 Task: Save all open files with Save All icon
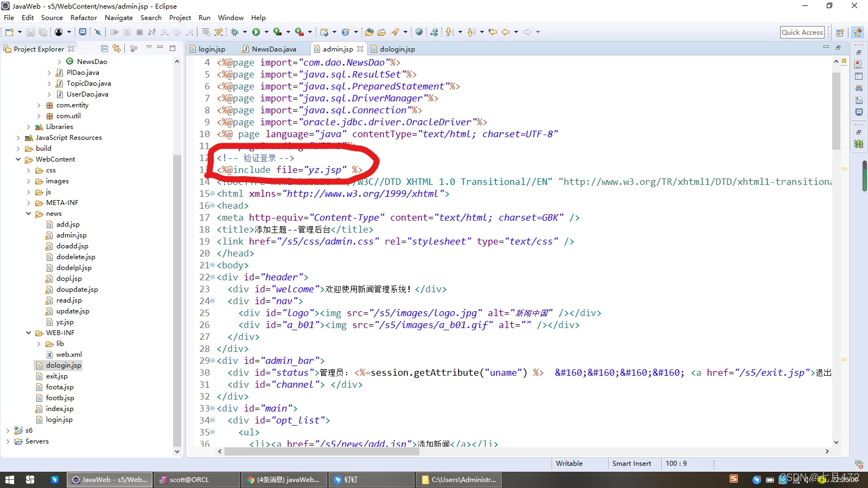click(x=43, y=32)
